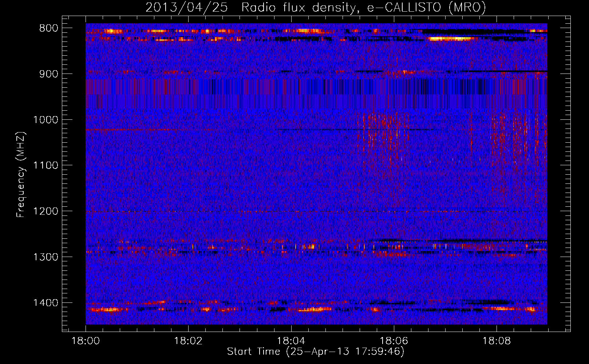
Task: Click the 1400 frequency tick label
Action: coord(46,303)
